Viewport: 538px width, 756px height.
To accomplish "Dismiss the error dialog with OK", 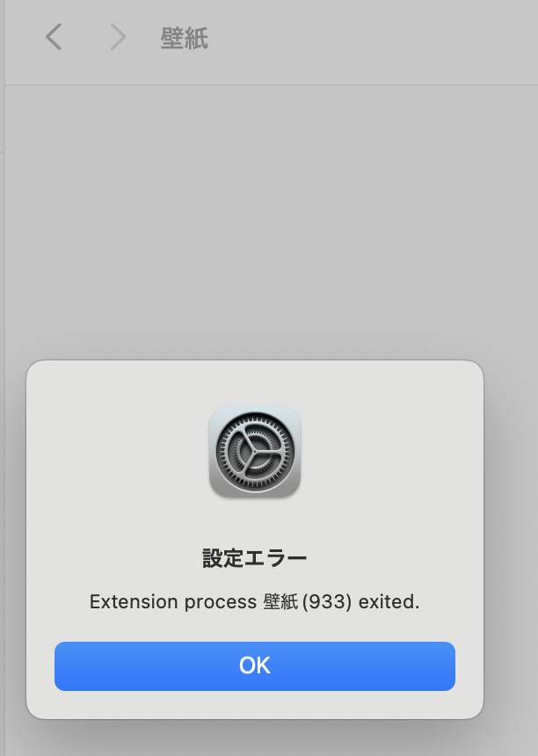I will 255,665.
